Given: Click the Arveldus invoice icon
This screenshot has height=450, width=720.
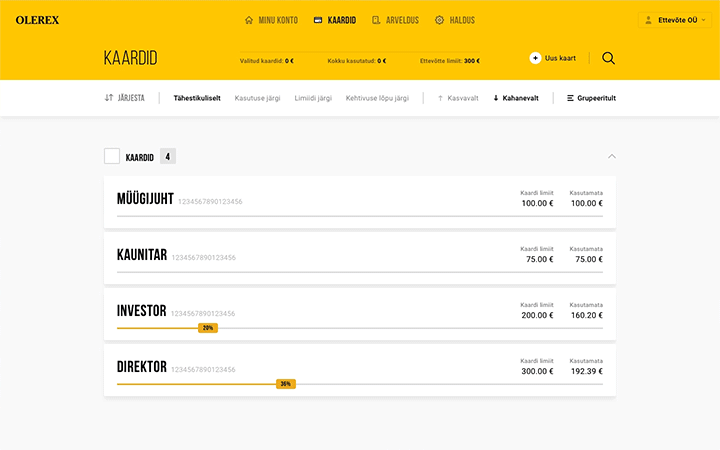Looking at the screenshot, I should tap(376, 20).
